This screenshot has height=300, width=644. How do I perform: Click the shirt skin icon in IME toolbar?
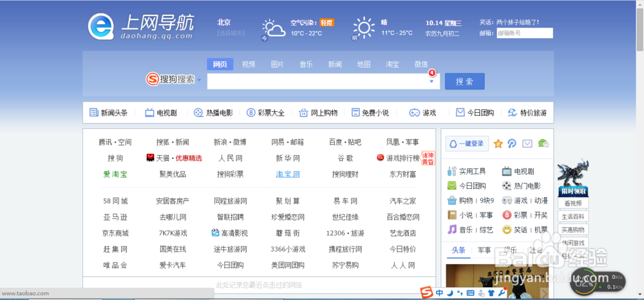coord(491,293)
